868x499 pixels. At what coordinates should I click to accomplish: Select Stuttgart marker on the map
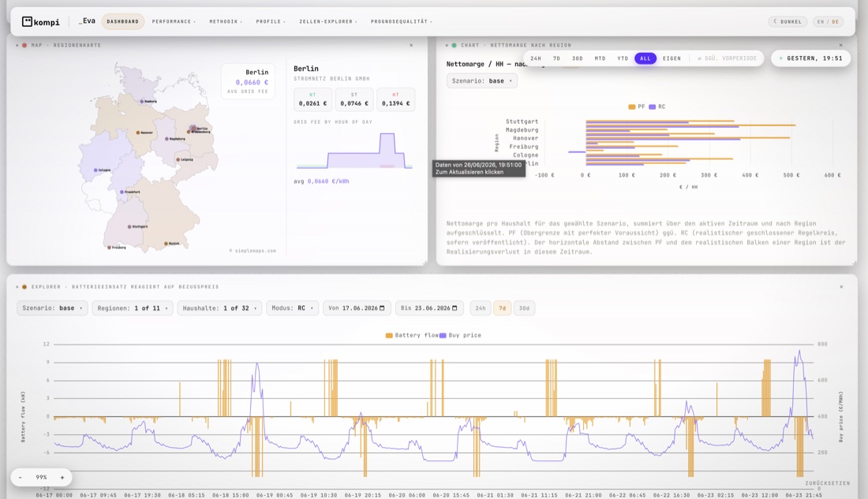click(x=129, y=227)
